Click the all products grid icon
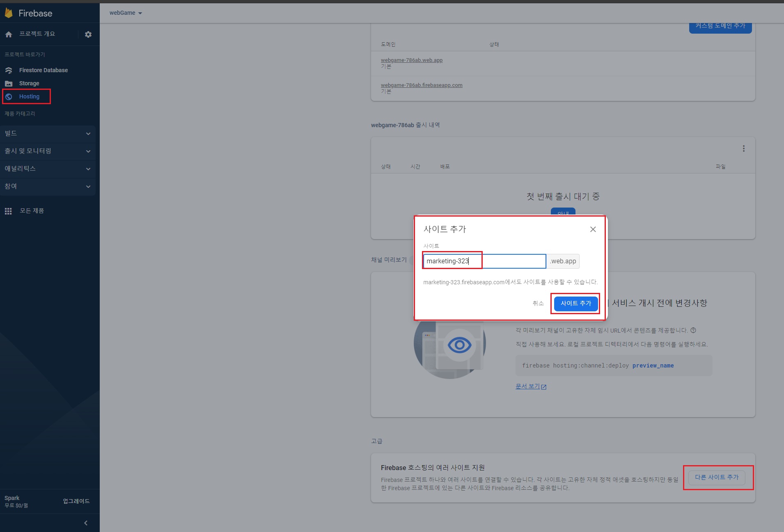Image resolution: width=784 pixels, height=532 pixels. click(x=8, y=211)
